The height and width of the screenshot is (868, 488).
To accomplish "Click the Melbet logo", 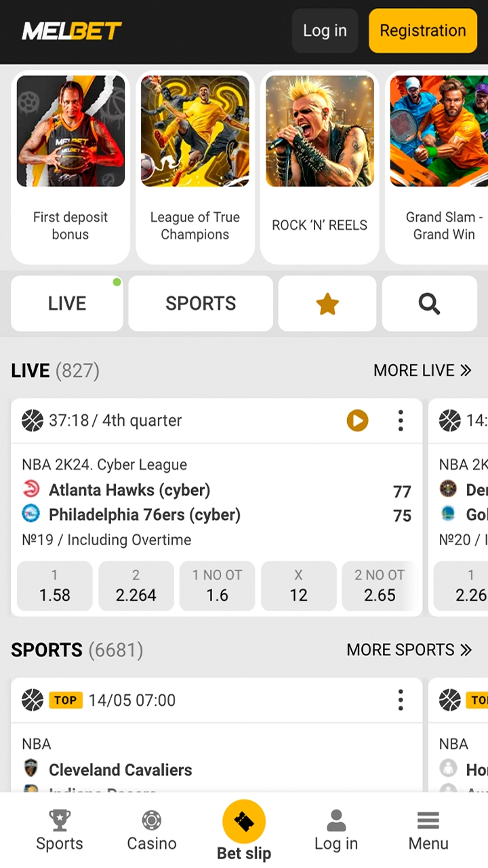I will (x=72, y=31).
